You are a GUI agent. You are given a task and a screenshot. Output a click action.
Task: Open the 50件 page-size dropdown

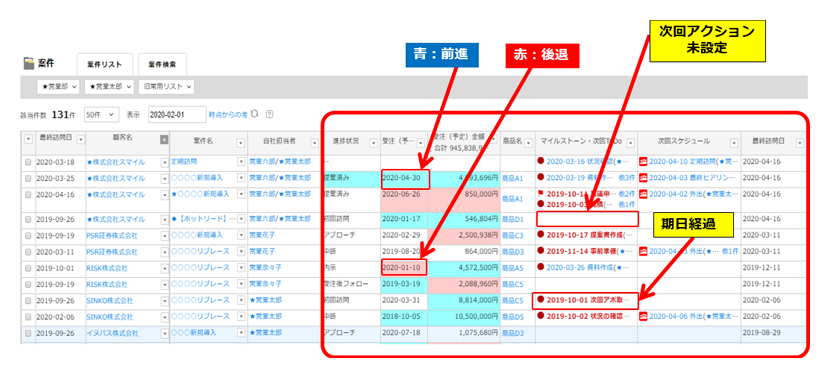(x=102, y=114)
